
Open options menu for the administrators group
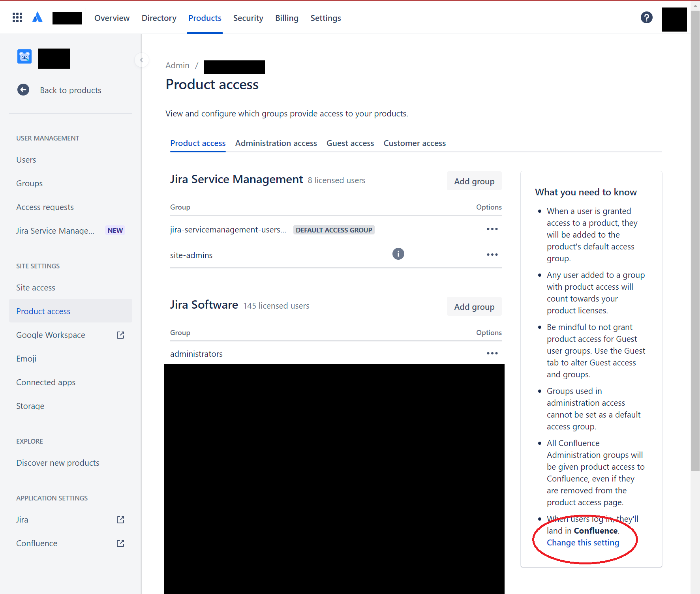click(x=492, y=353)
